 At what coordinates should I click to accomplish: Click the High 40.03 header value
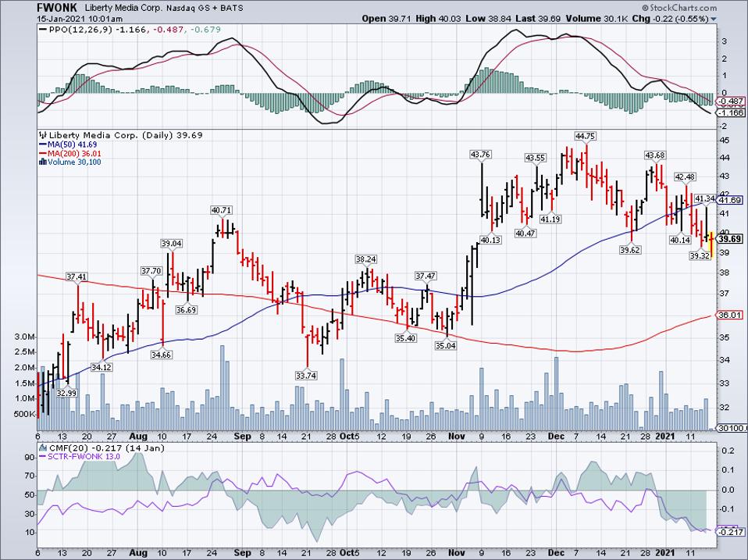click(x=438, y=19)
